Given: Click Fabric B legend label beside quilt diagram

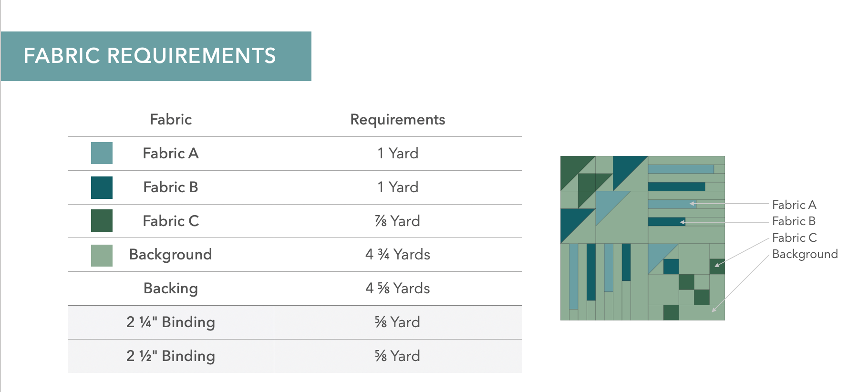Looking at the screenshot, I should [x=794, y=221].
